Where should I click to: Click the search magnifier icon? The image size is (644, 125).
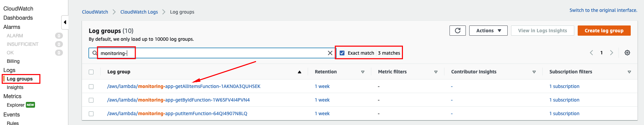[95, 53]
